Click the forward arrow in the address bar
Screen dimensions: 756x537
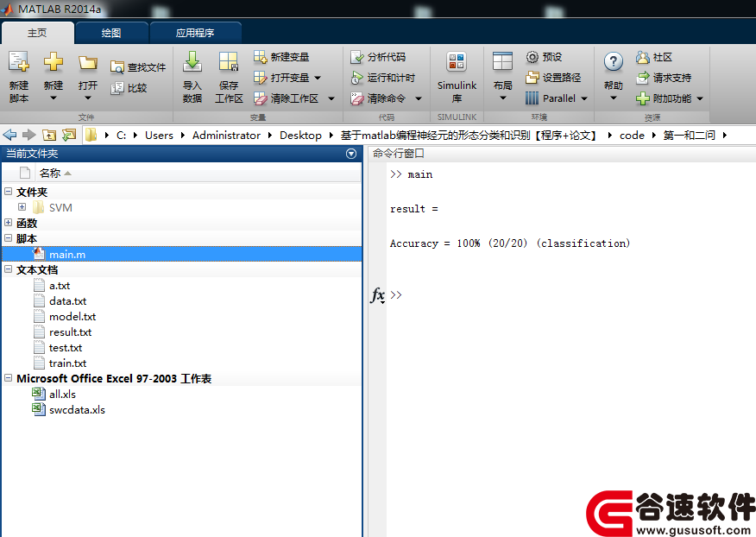pos(29,135)
